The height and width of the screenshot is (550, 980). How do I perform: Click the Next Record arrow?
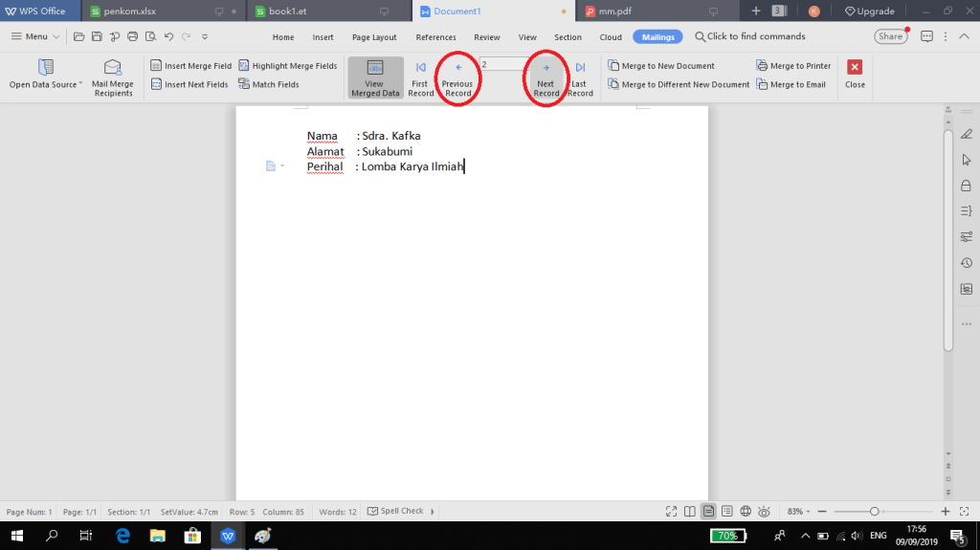(x=546, y=68)
